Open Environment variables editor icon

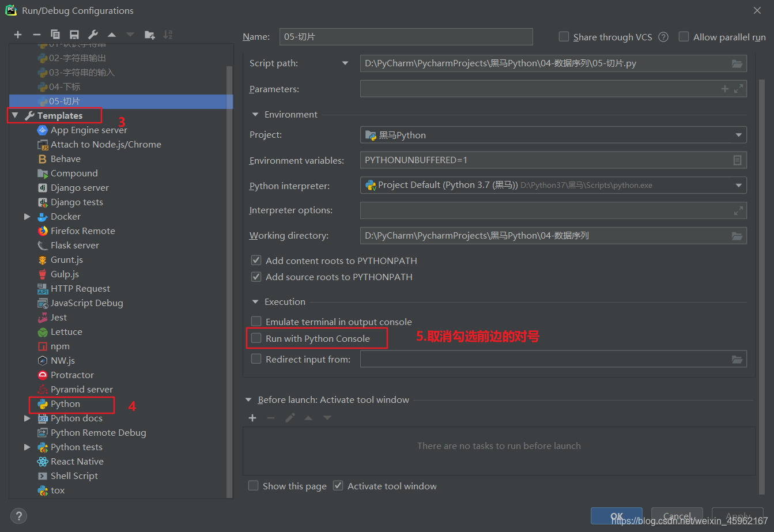pos(737,160)
